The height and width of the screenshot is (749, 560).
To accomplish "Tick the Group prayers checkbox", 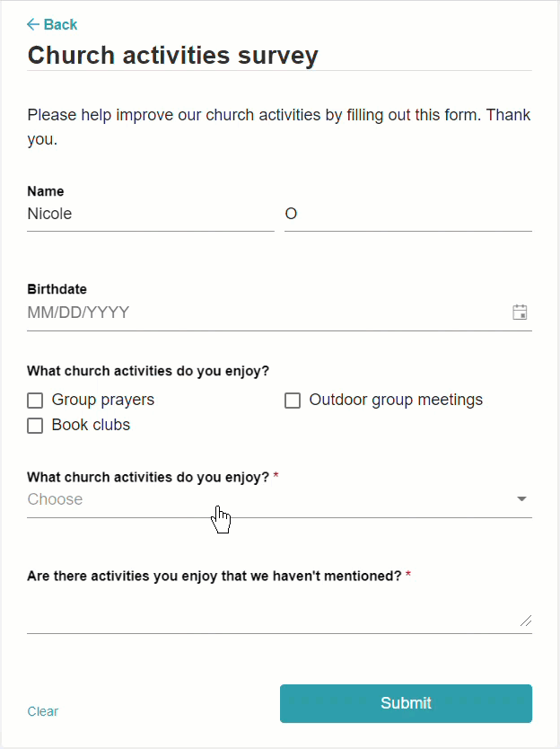I will 35,401.
